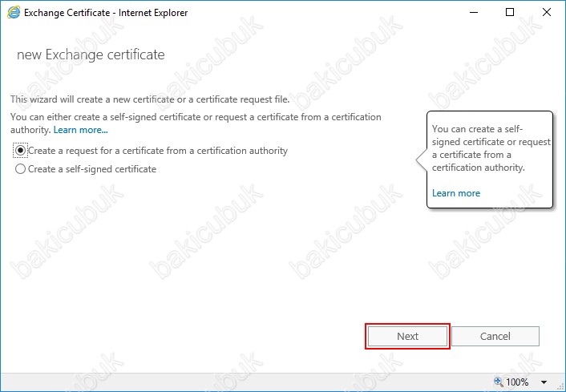This screenshot has height=392, width=566.
Task: Select Create a request from certification authority
Action: coord(20,150)
